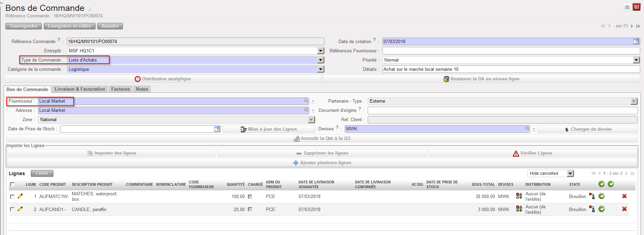644x235 pixels.
Task: Click into the Références Fournisseur field
Action: [511, 51]
